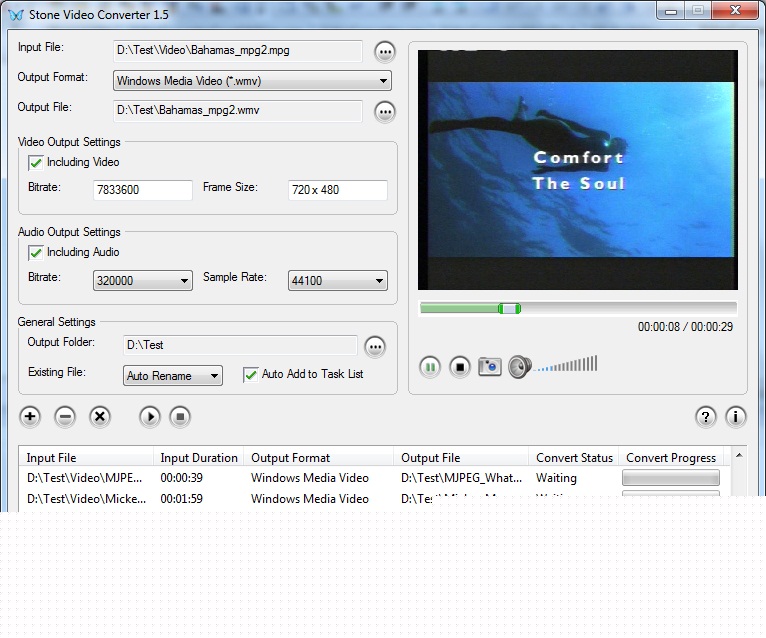The width and height of the screenshot is (766, 638).
Task: Click the D:\Test\MJPEG_What... output file cell
Action: pyautogui.click(x=461, y=478)
